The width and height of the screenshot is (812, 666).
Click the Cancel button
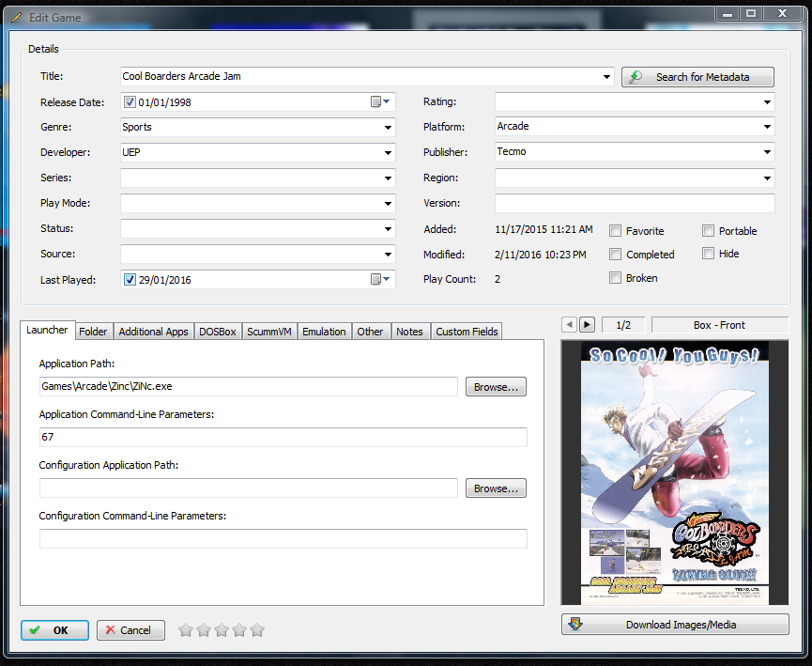(130, 630)
